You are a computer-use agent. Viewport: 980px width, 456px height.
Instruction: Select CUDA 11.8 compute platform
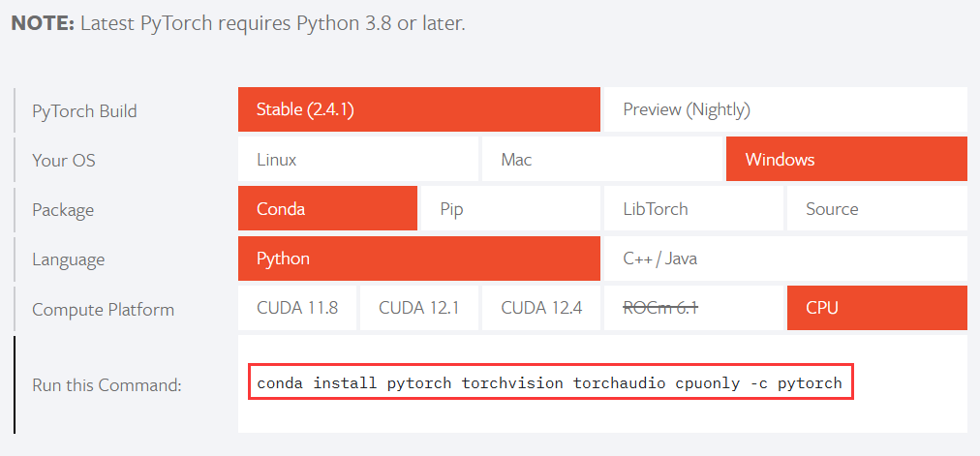297,309
